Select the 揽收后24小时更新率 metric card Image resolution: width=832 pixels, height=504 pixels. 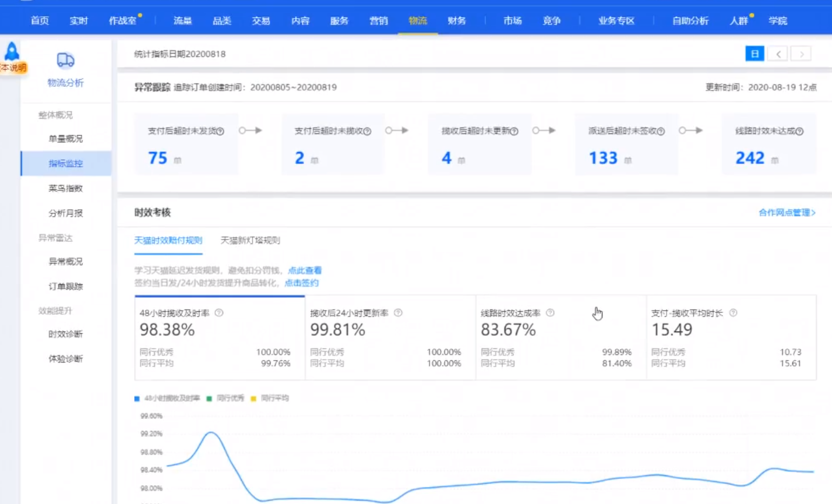tap(390, 338)
